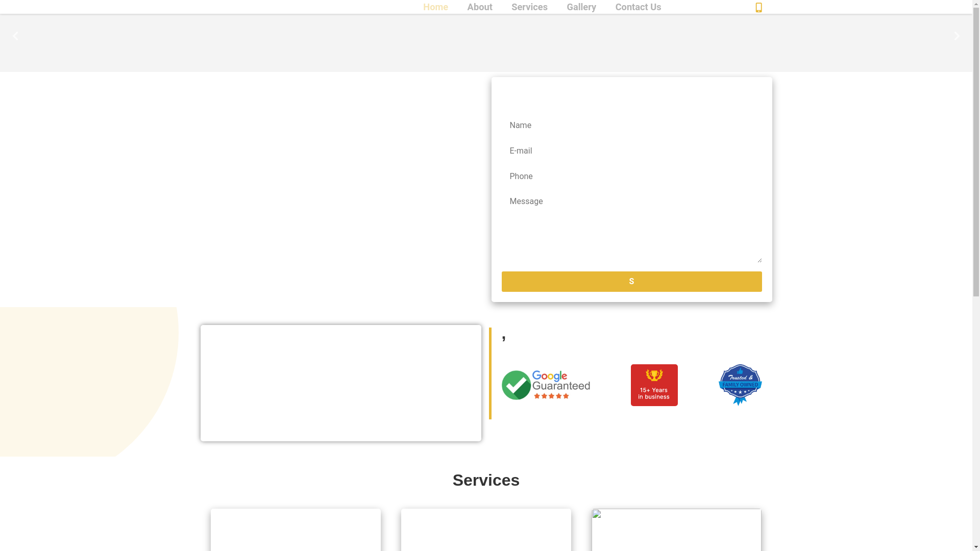Screen dimensions: 980x551
Task: Open the Gallery page
Action: (581, 7)
